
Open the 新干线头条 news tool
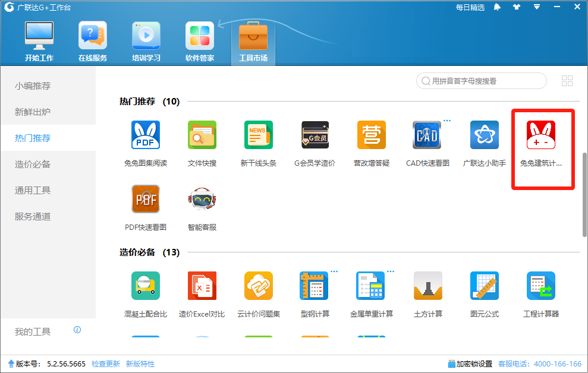(x=259, y=135)
